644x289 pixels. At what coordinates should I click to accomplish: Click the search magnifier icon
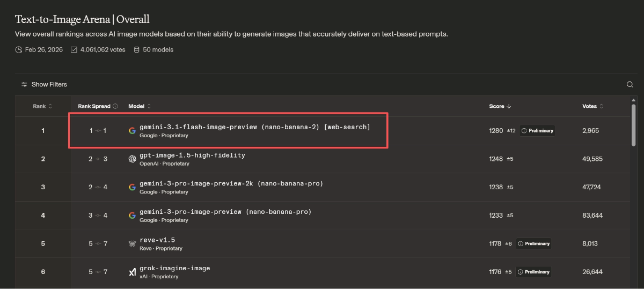[630, 85]
